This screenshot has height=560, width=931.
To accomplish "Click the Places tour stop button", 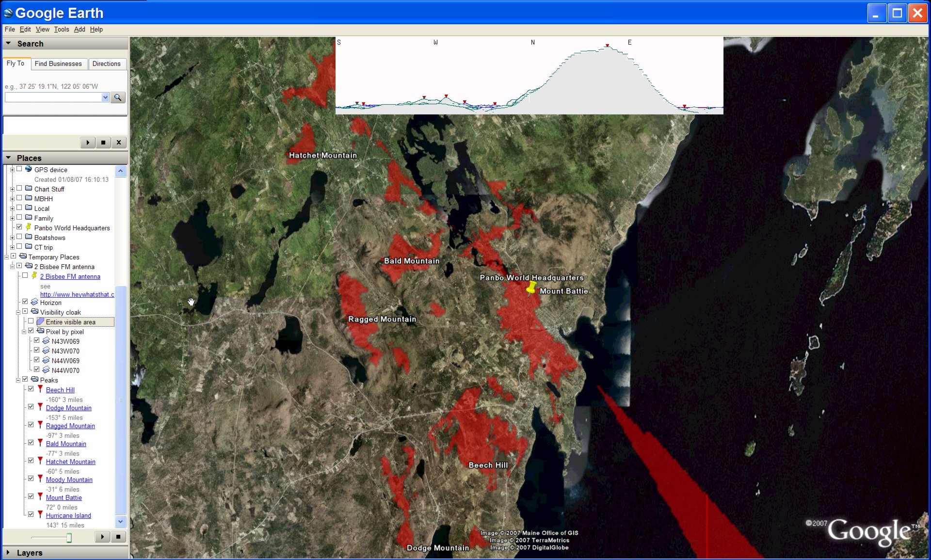I will pos(118,537).
